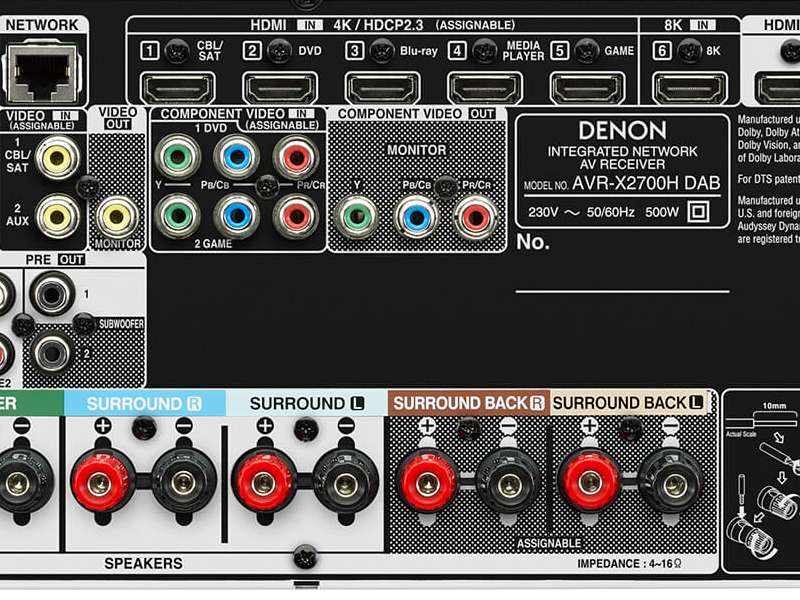The width and height of the screenshot is (800, 600).
Task: Click the green jack of 2 GAME component in
Action: coord(178,216)
